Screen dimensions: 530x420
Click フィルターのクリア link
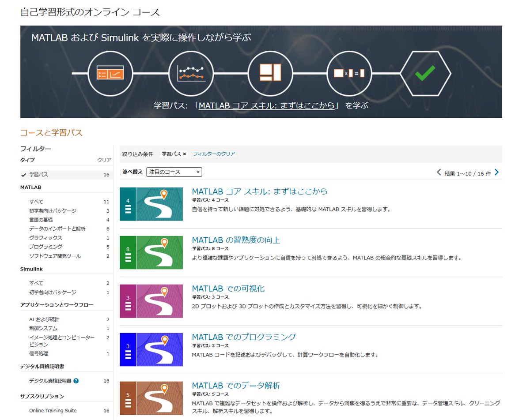(x=214, y=154)
